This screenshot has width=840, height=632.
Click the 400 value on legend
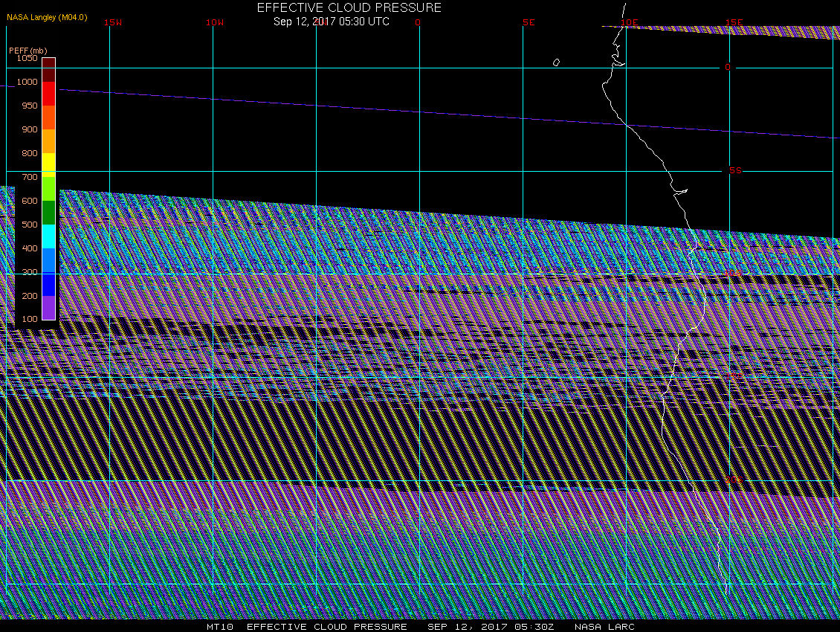(30, 248)
